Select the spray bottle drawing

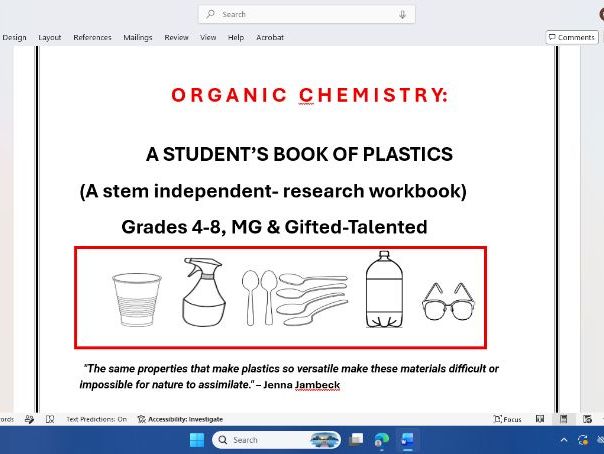click(204, 292)
